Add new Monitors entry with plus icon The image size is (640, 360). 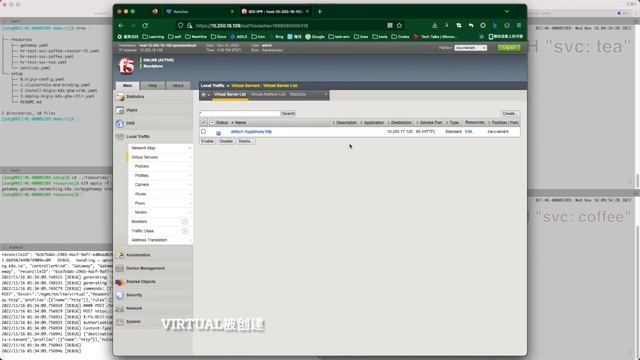point(185,222)
